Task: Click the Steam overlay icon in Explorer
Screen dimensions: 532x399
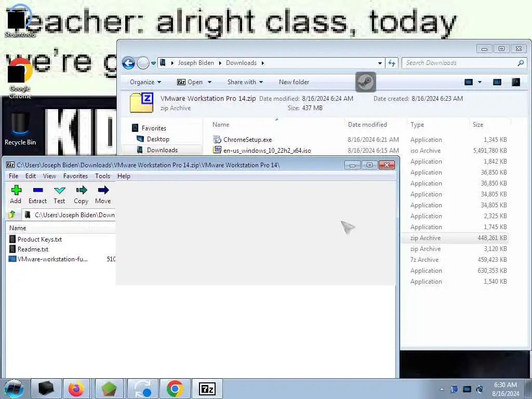Action: 365,82
